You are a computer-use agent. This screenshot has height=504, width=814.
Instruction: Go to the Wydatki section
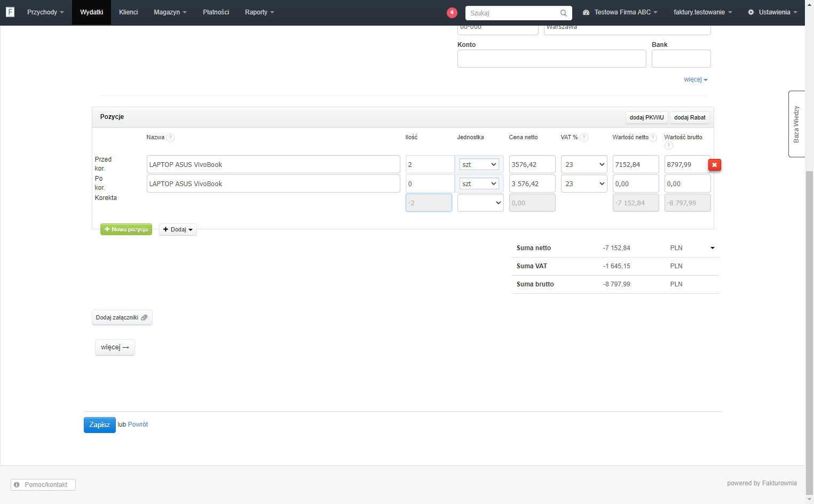91,12
